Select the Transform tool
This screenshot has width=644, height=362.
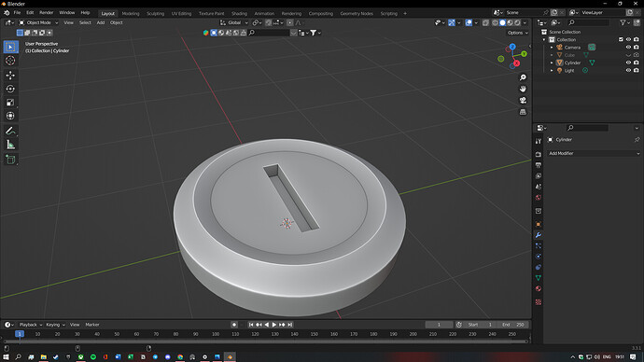10,116
